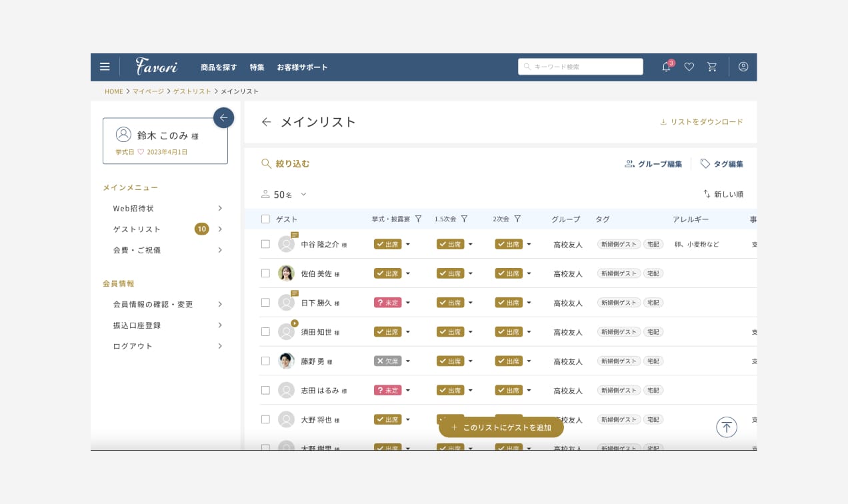This screenshot has width=848, height=504.
Task: Click the このリストにゲストを追加 button
Action: [501, 427]
